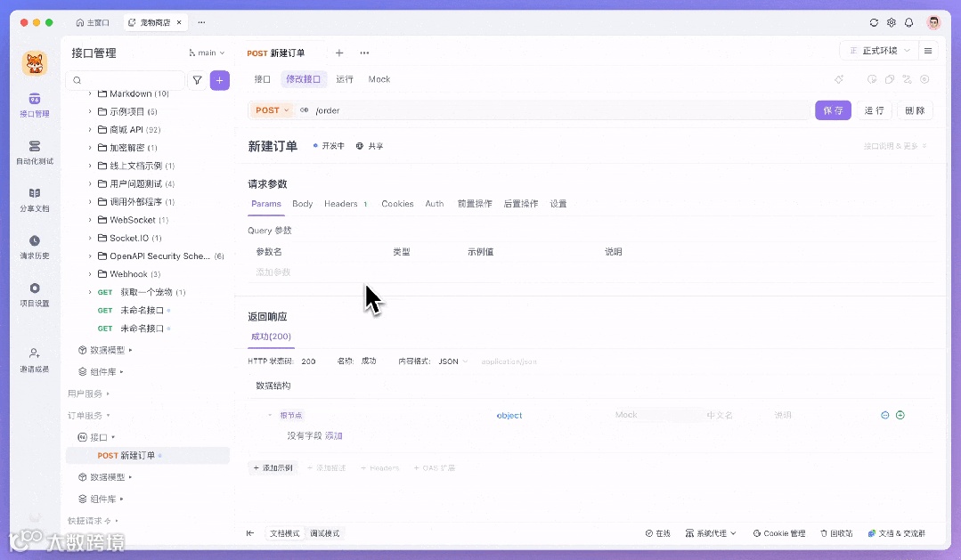This screenshot has height=560, width=961.
Task: Expand 接口说明 & 更多 section
Action: click(895, 146)
